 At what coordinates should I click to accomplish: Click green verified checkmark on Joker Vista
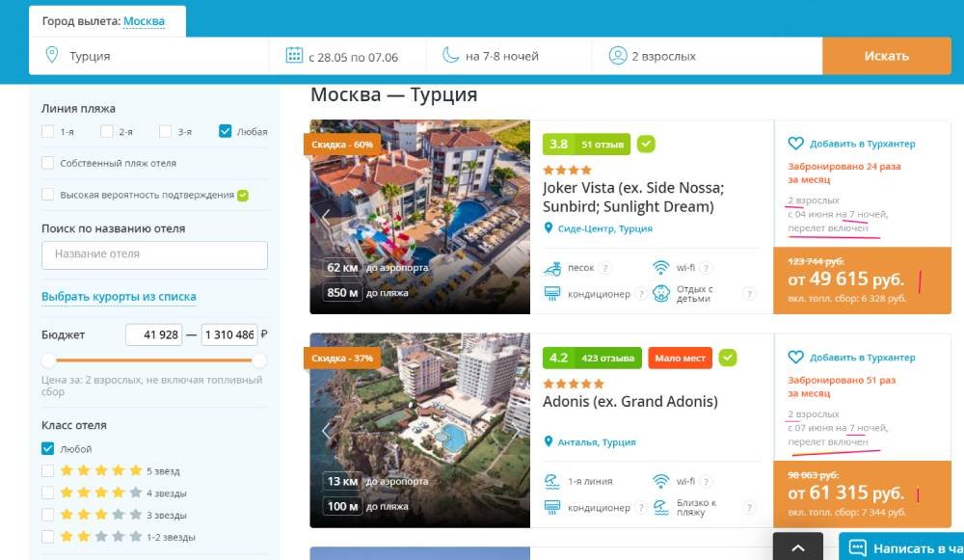646,144
